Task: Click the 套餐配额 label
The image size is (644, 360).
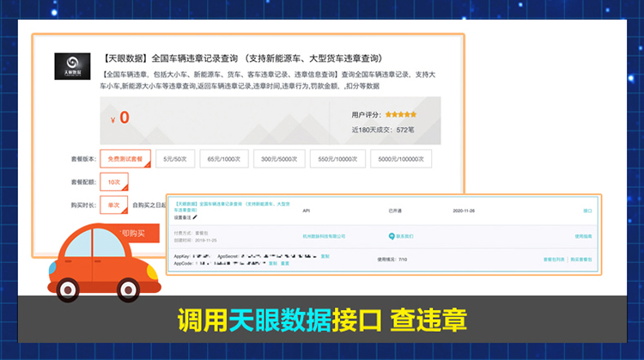Action: (83, 182)
